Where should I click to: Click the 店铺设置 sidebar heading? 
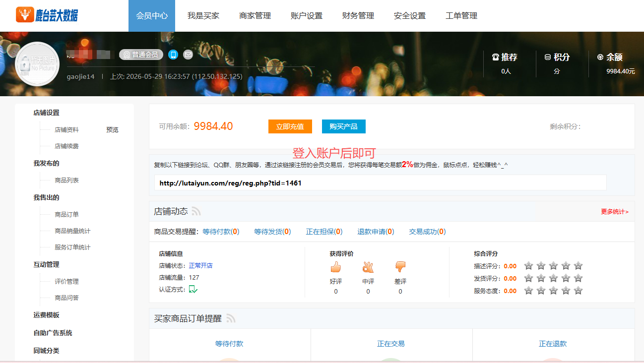point(46,113)
